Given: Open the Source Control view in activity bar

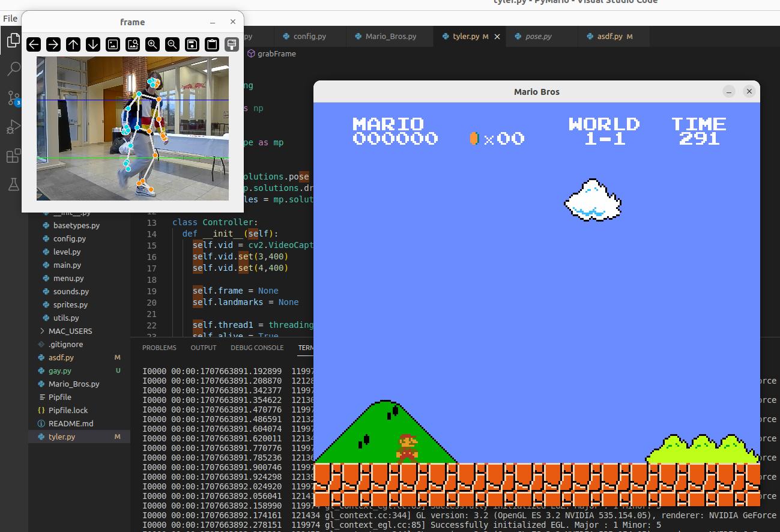Looking at the screenshot, I should 13,98.
